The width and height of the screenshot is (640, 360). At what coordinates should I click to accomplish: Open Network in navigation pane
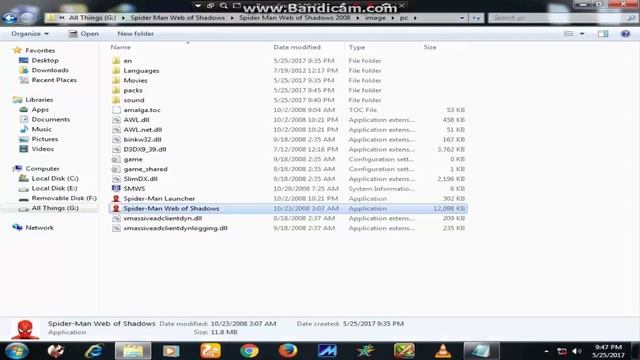click(40, 228)
